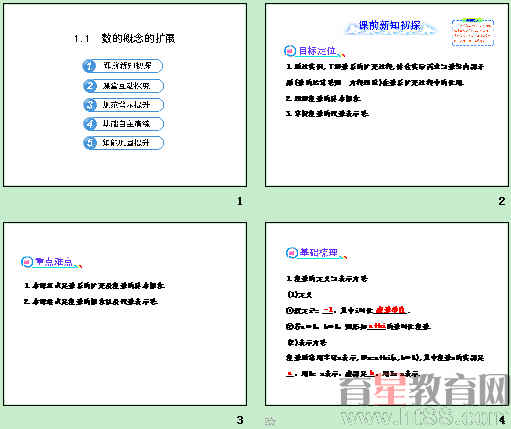The image size is (511, 429).
Task: Click the round icon beside 基础梳理 heading
Action: click(x=292, y=253)
